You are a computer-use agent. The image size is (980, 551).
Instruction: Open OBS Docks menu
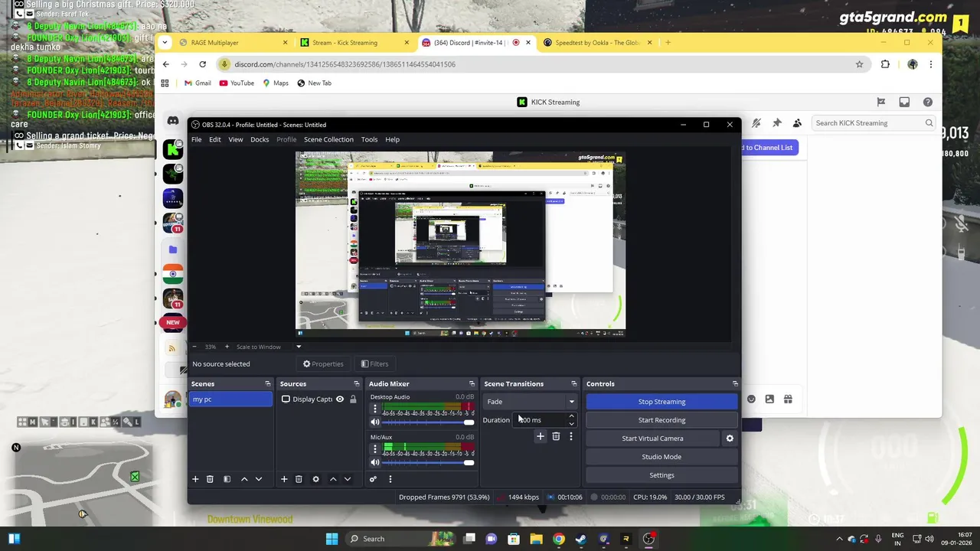tap(260, 139)
